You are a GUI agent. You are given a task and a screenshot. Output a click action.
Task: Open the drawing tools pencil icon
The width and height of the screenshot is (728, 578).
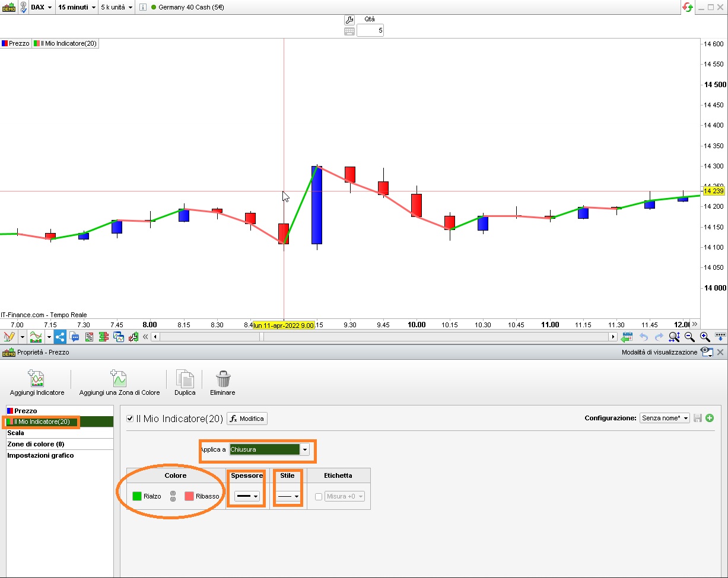click(9, 337)
